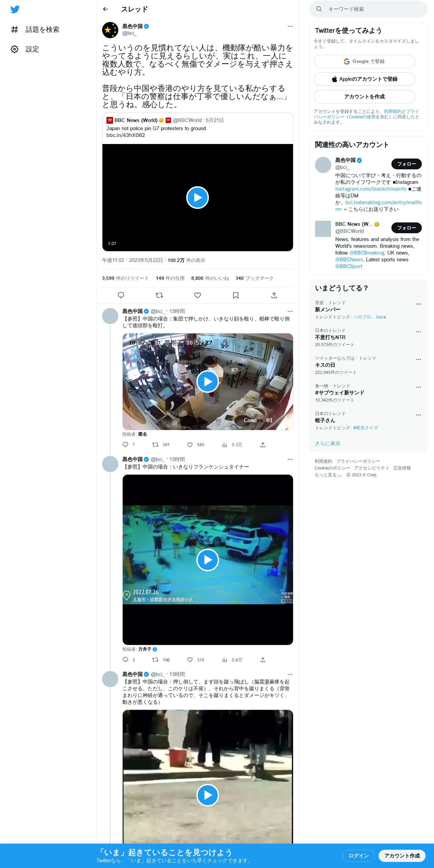This screenshot has width=434, height=868.
Task: Click アカウント作成 in bottom banner
Action: pyautogui.click(x=402, y=855)
